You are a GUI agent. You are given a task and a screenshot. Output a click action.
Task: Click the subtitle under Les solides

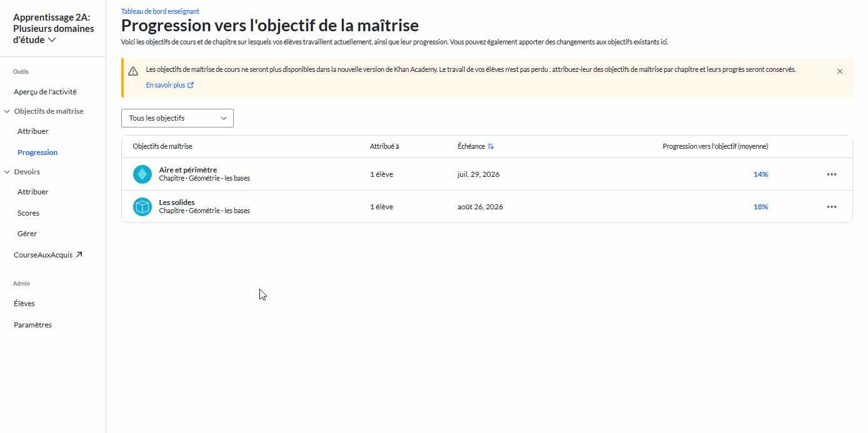204,211
